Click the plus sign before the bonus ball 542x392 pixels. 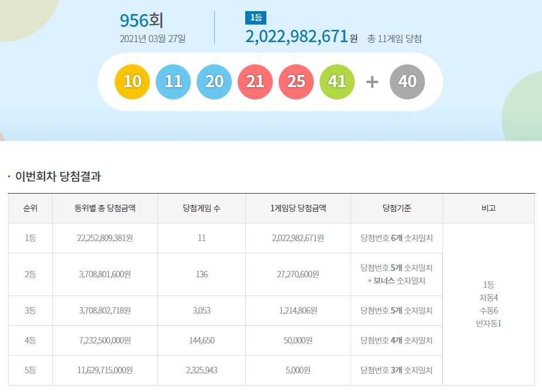[x=372, y=81]
